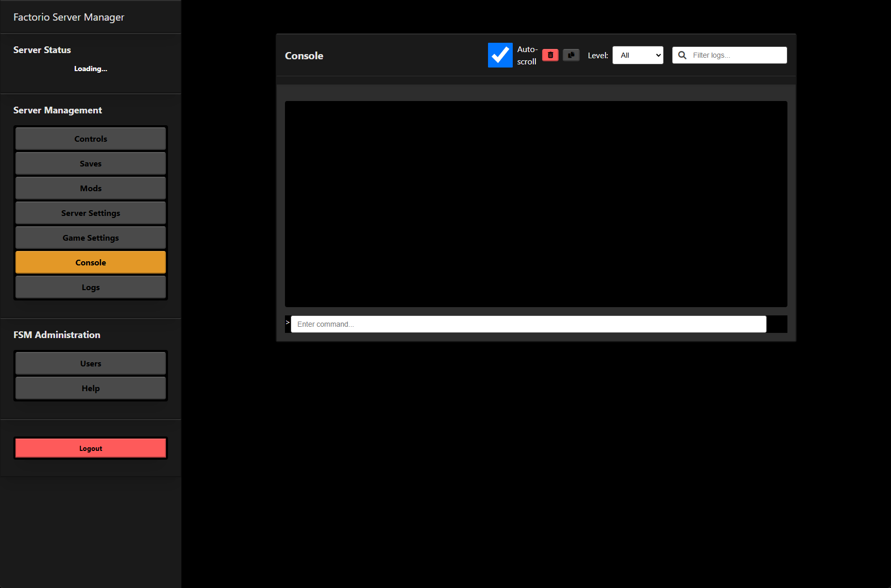Click the Server Status heading

(x=42, y=50)
